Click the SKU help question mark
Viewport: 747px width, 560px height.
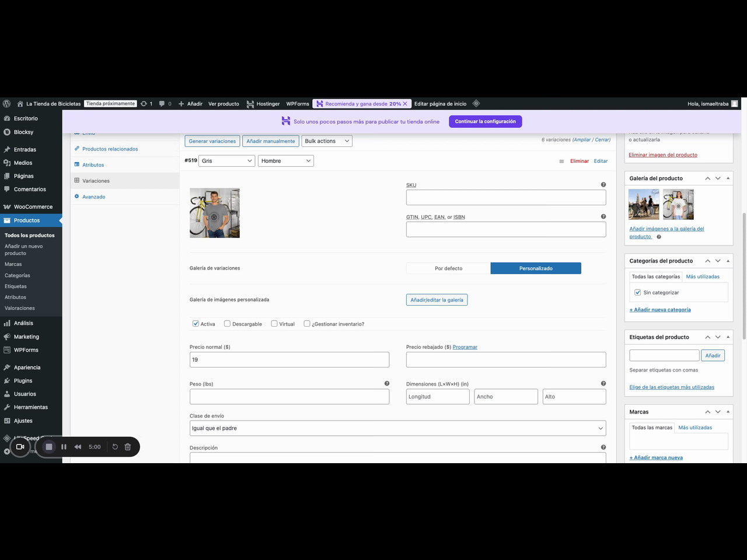click(x=603, y=185)
